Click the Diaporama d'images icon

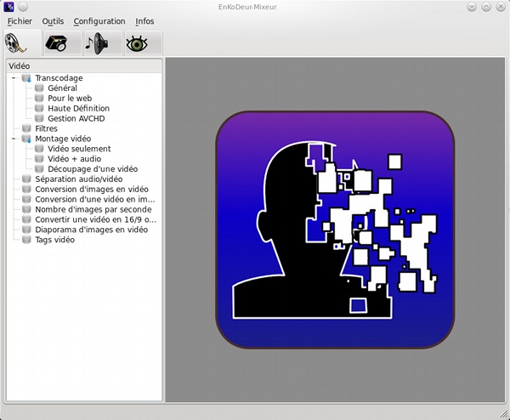(26, 230)
